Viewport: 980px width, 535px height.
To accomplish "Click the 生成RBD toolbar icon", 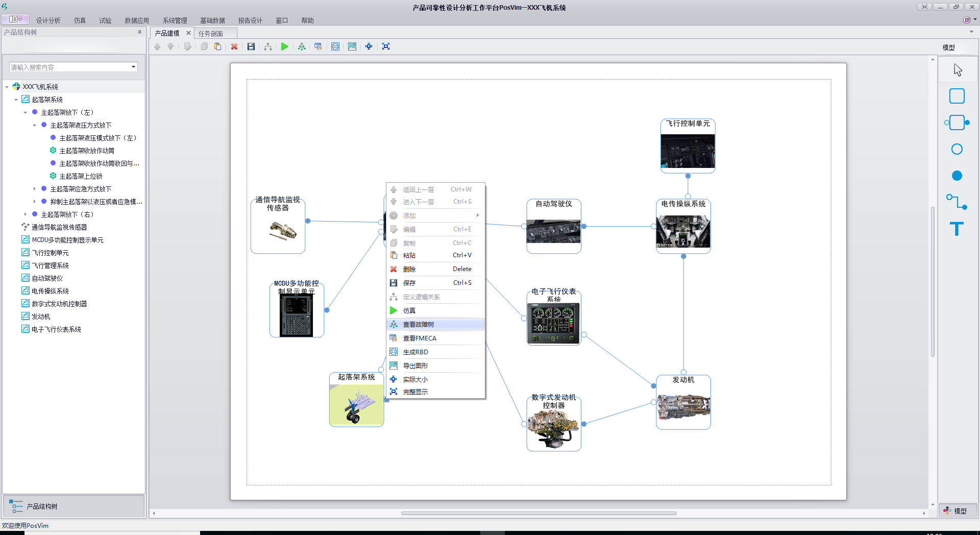I will [x=335, y=46].
